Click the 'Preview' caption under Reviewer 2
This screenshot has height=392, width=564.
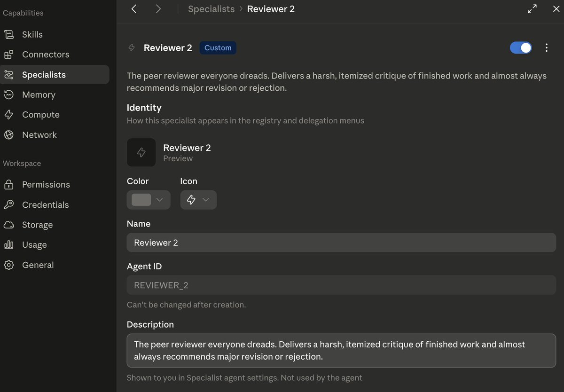click(x=178, y=158)
